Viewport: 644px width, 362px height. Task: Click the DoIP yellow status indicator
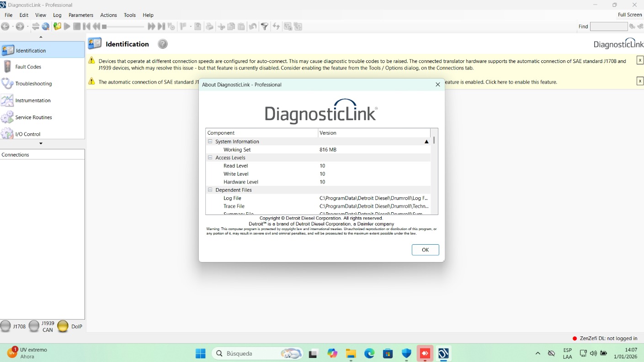[x=63, y=326]
